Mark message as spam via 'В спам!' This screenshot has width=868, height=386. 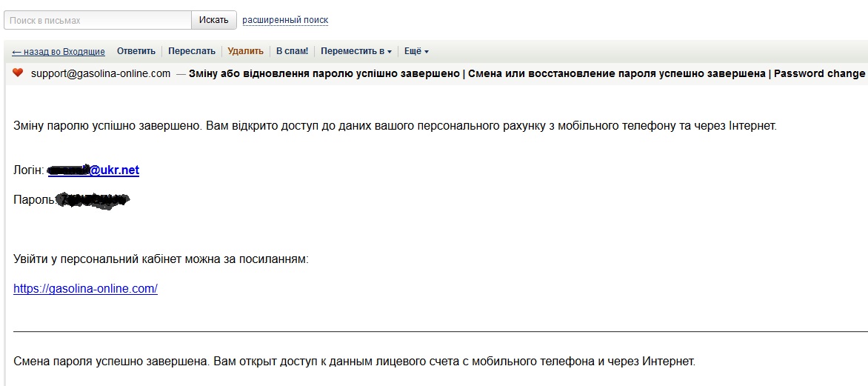click(x=293, y=51)
